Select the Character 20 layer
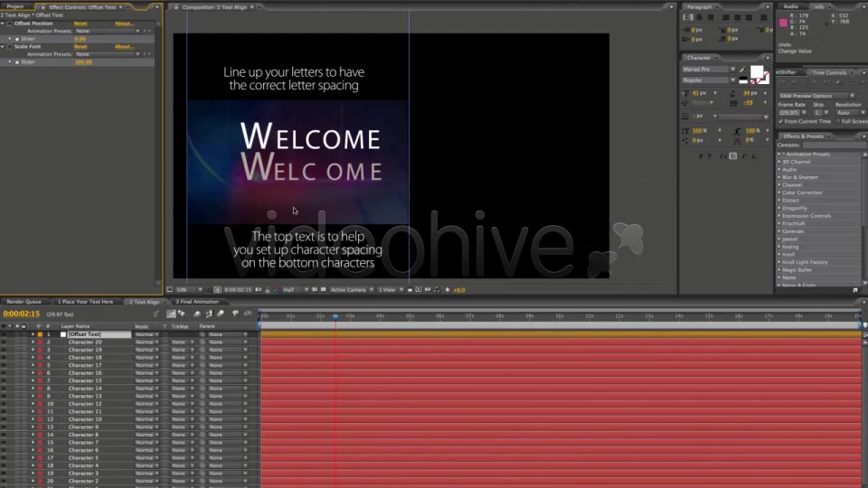This screenshot has height=488, width=868. [85, 343]
